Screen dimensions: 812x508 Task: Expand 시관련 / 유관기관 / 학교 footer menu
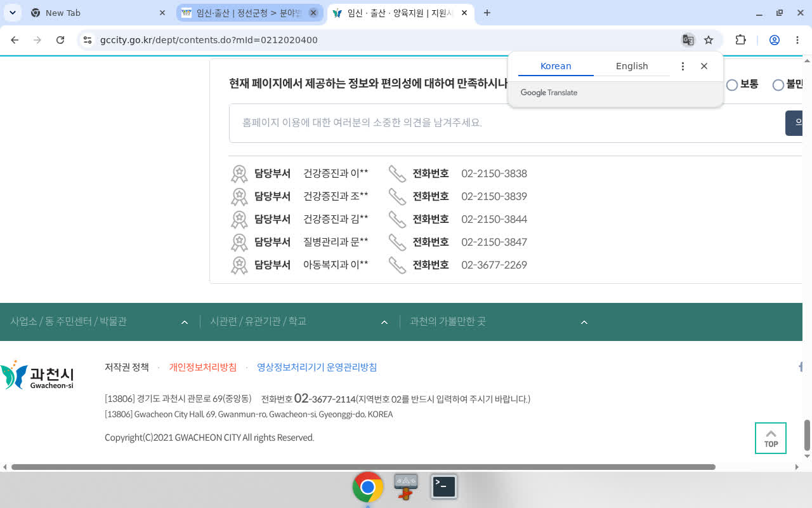[299, 322]
